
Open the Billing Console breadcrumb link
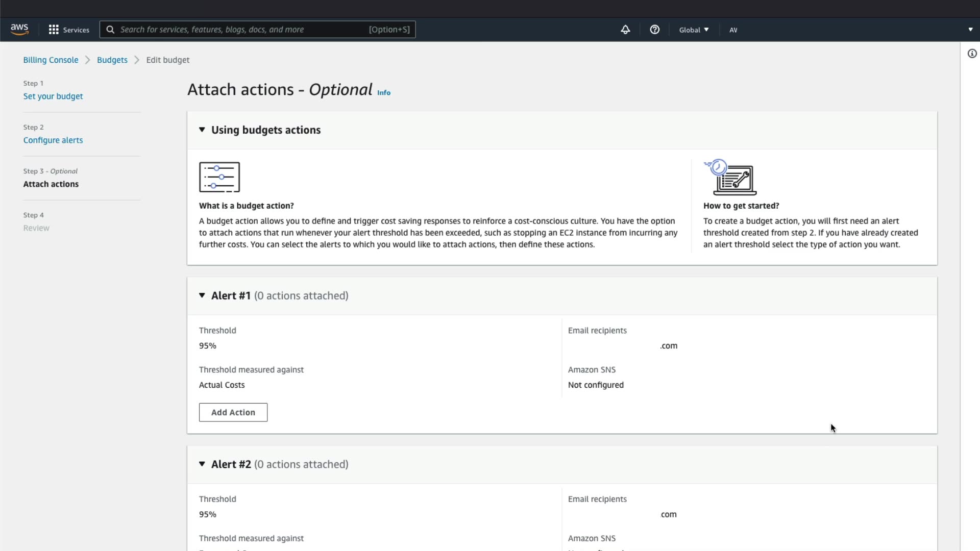(51, 60)
